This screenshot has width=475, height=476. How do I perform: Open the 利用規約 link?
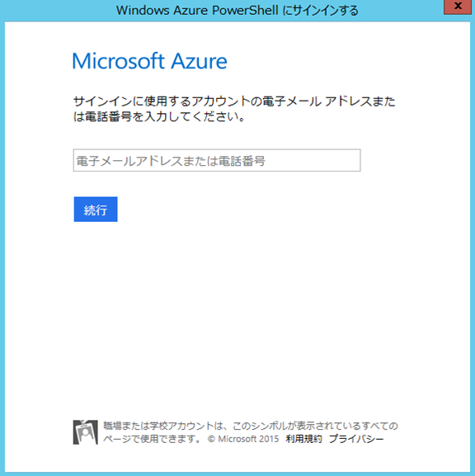coord(303,439)
